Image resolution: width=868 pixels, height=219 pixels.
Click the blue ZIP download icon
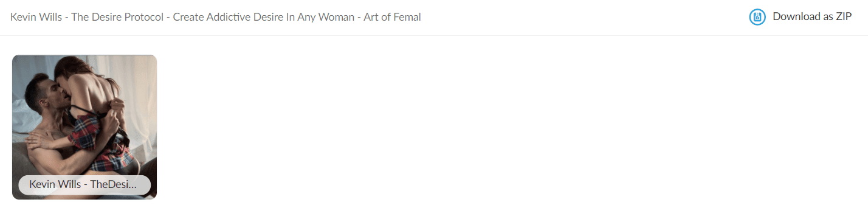tap(757, 17)
